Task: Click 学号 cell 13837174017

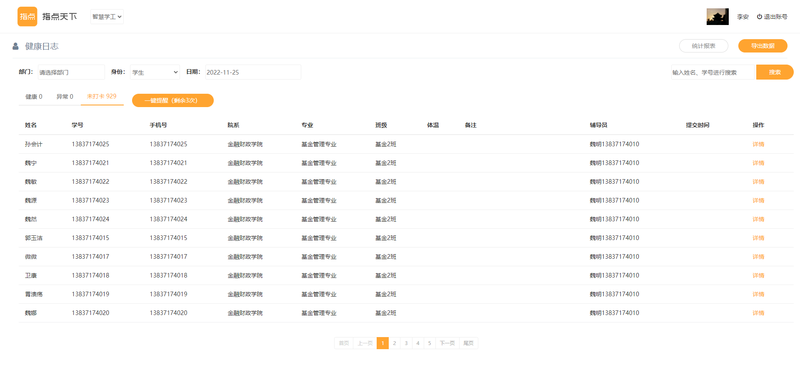Action: (x=90, y=257)
